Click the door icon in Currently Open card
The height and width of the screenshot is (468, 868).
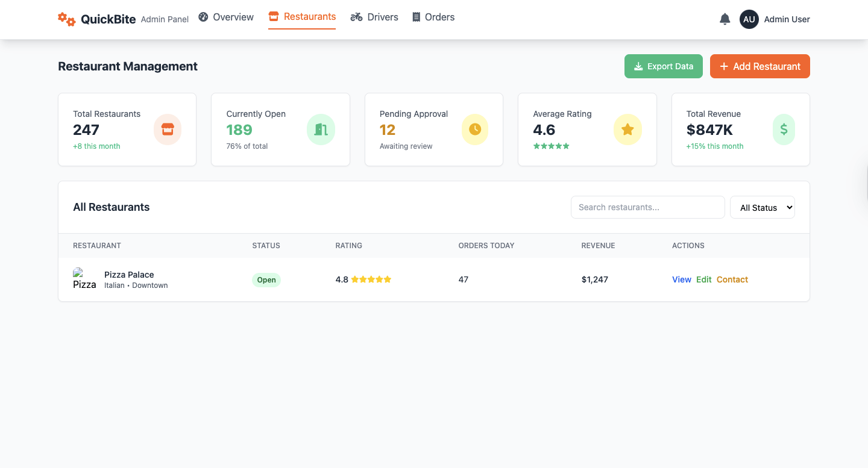coord(321,129)
